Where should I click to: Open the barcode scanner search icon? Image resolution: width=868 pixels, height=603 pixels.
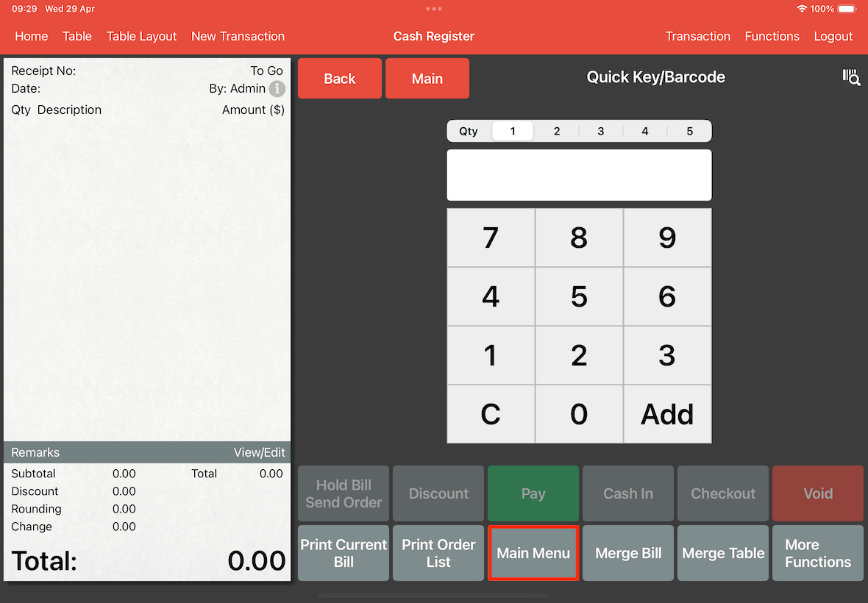[x=851, y=77]
